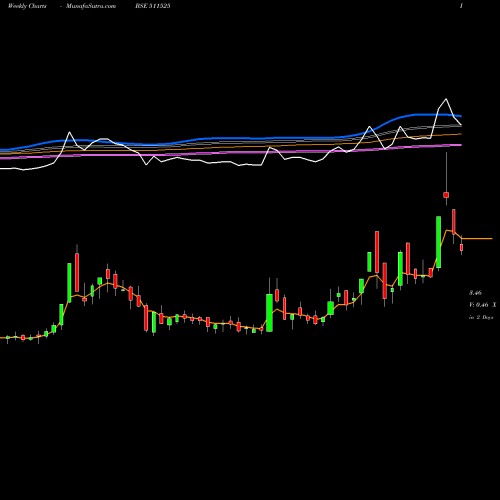The height and width of the screenshot is (500, 500).
Task: Click the 'MunafaSutra.com' label
Action: click(91, 6)
